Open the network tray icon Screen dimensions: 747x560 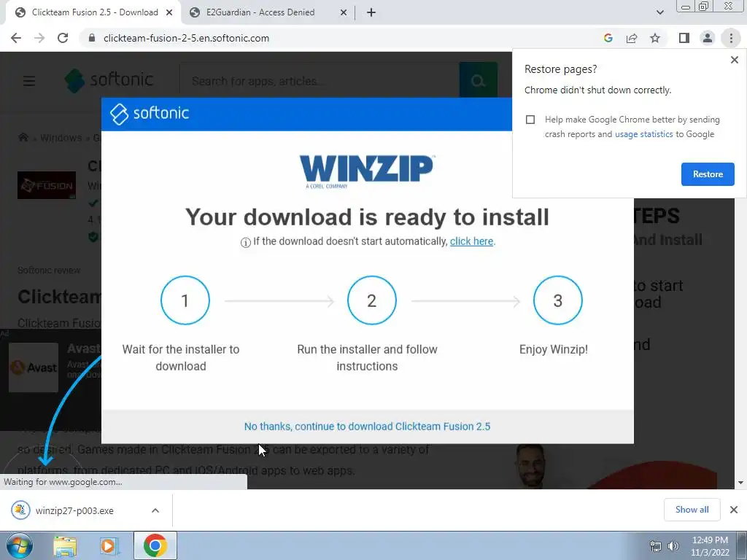click(x=656, y=546)
